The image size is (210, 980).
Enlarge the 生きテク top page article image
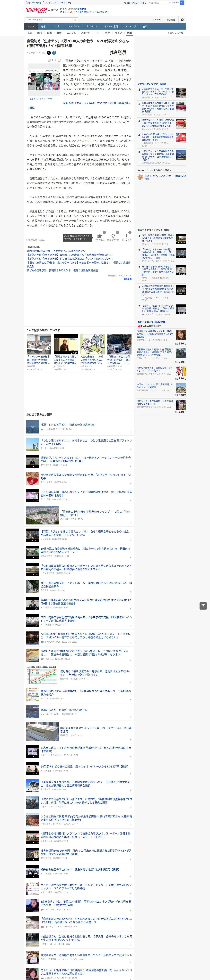click(x=44, y=80)
